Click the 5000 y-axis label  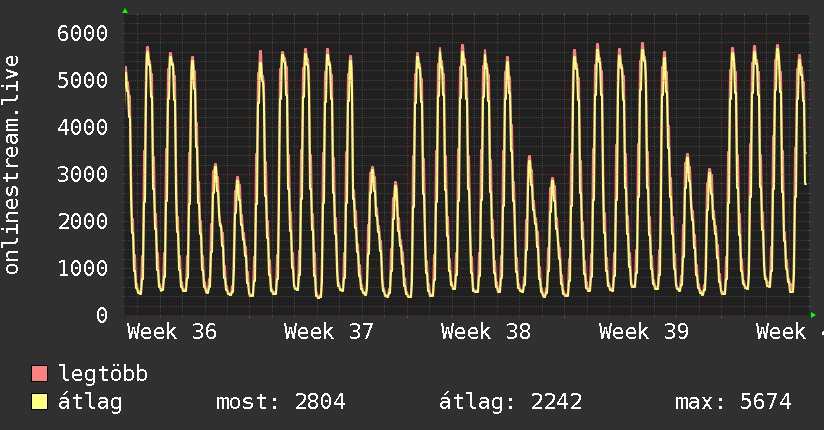pyautogui.click(x=83, y=80)
